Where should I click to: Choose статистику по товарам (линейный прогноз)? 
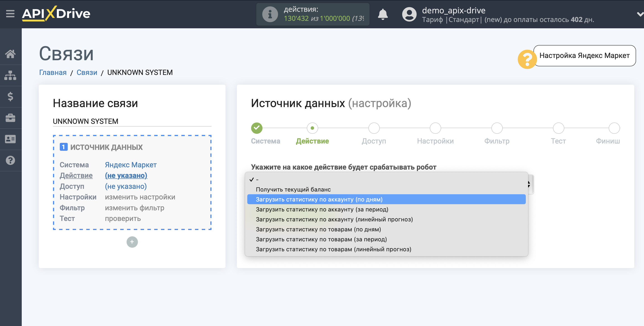386,249
